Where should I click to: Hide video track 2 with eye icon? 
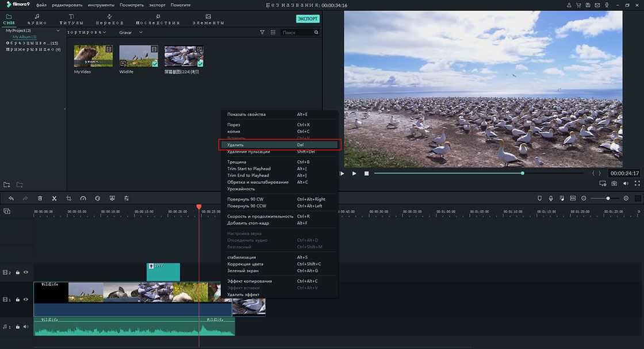coord(26,273)
